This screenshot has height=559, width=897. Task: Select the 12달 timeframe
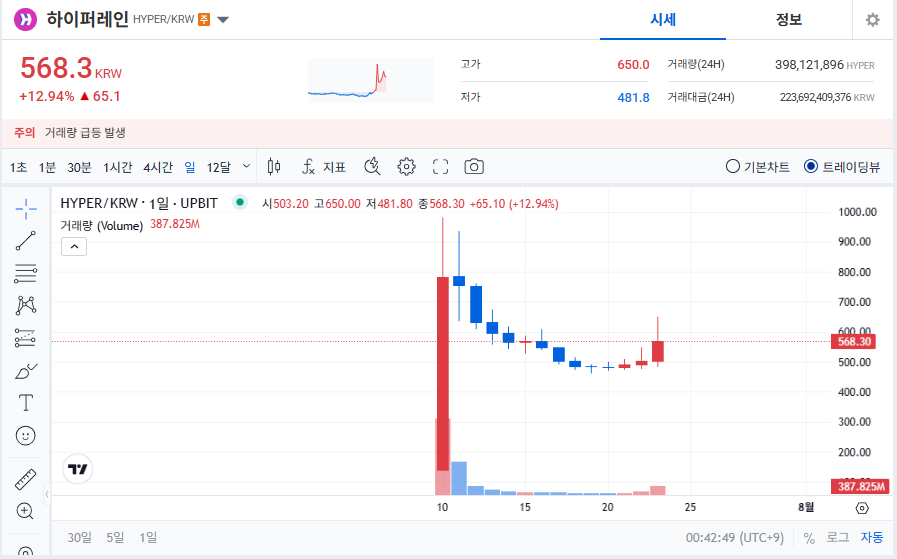coord(219,167)
